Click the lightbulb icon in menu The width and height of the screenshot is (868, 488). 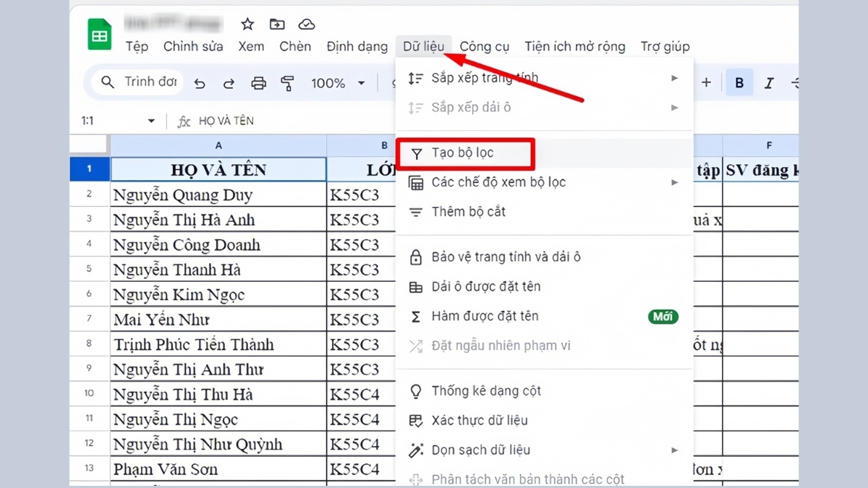pos(416,391)
